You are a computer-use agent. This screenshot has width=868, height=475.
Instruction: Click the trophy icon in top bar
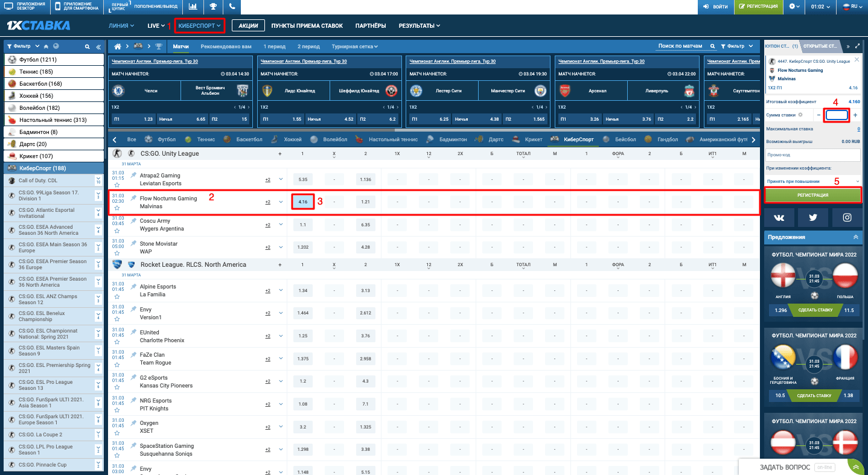coord(213,7)
